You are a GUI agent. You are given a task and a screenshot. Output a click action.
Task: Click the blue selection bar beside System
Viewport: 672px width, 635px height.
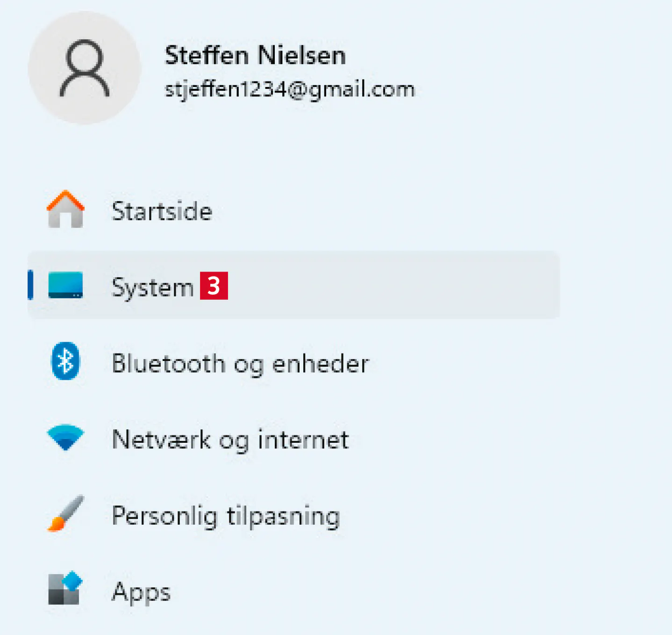click(x=31, y=285)
